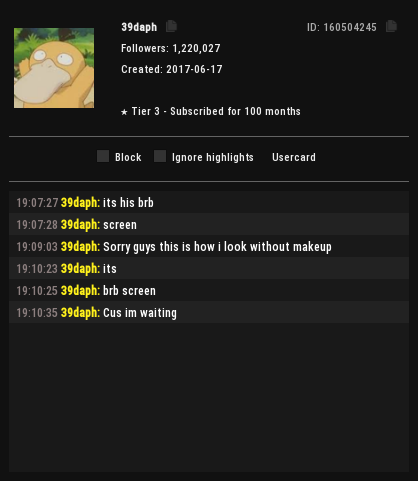Image resolution: width=418 pixels, height=481 pixels.
Task: Tick the Ignore highlights checkbox
Action: [160, 156]
